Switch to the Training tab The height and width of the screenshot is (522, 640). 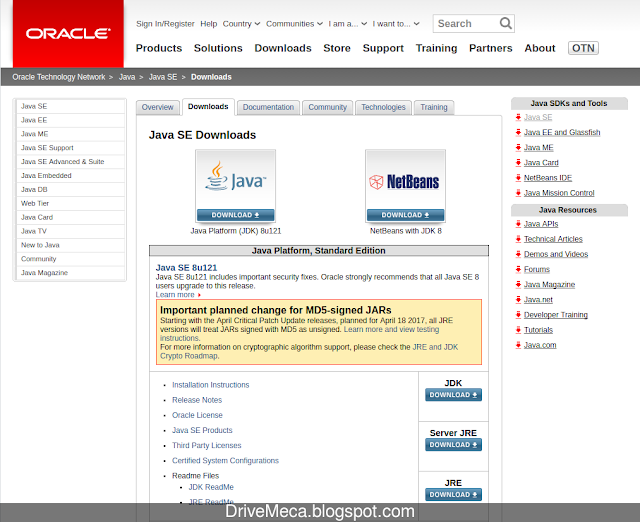pyautogui.click(x=434, y=107)
